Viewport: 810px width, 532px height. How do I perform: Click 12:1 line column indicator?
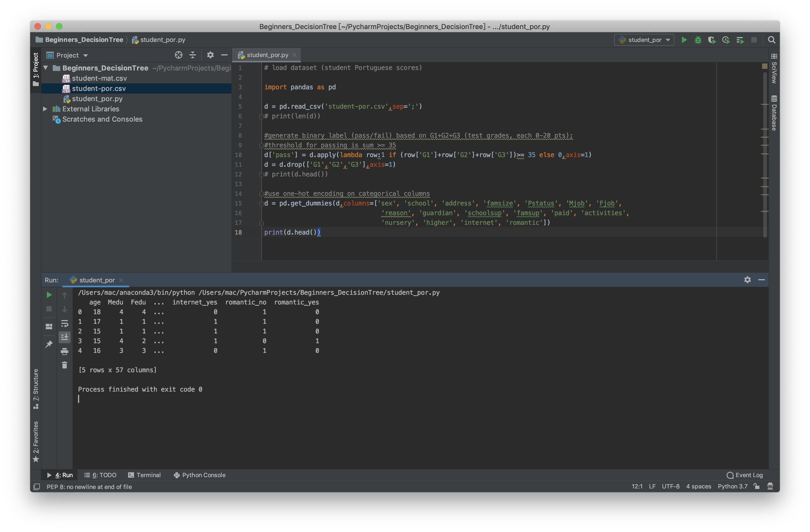click(637, 487)
